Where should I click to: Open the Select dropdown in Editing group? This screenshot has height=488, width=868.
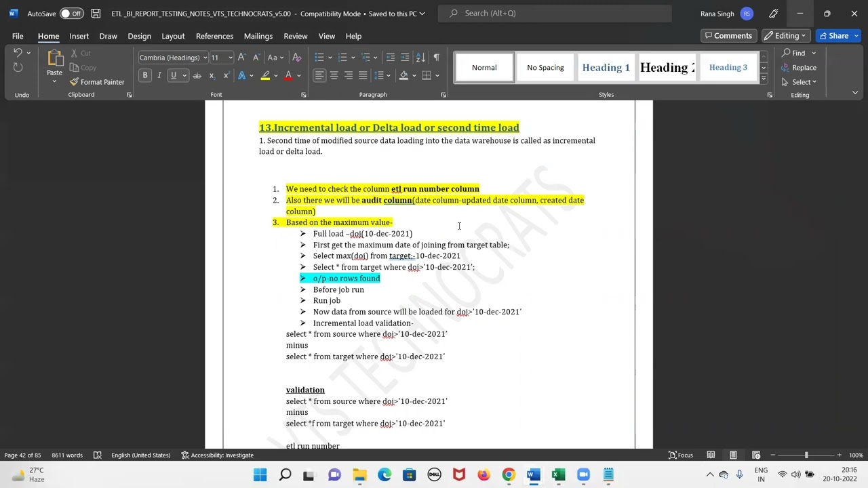tap(800, 82)
